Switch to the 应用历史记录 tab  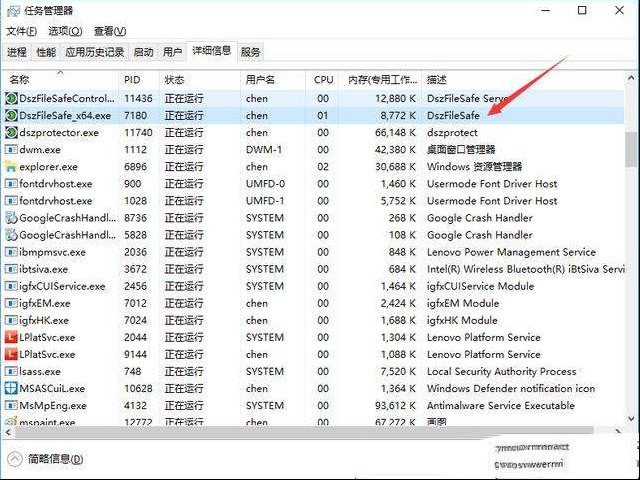[x=95, y=52]
